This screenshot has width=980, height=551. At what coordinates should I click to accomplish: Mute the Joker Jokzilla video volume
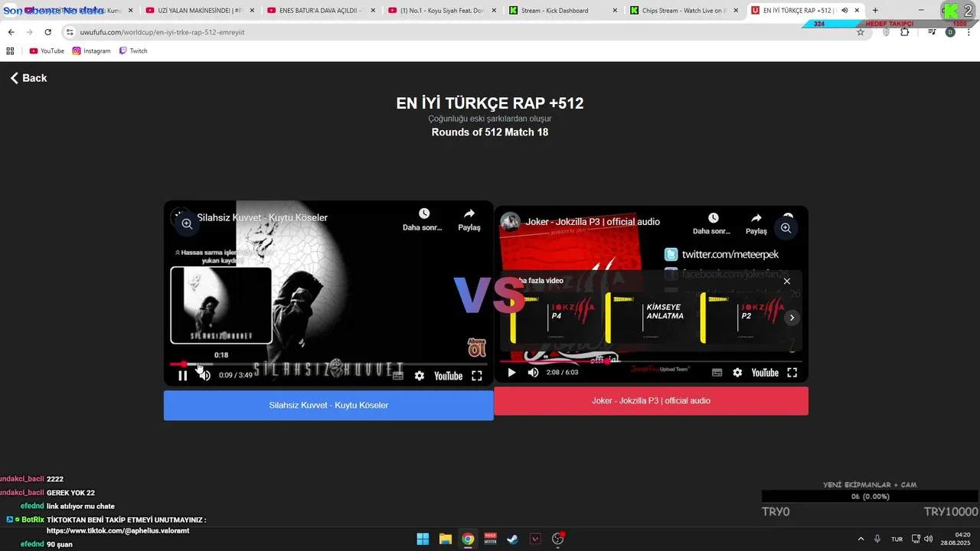click(x=533, y=373)
